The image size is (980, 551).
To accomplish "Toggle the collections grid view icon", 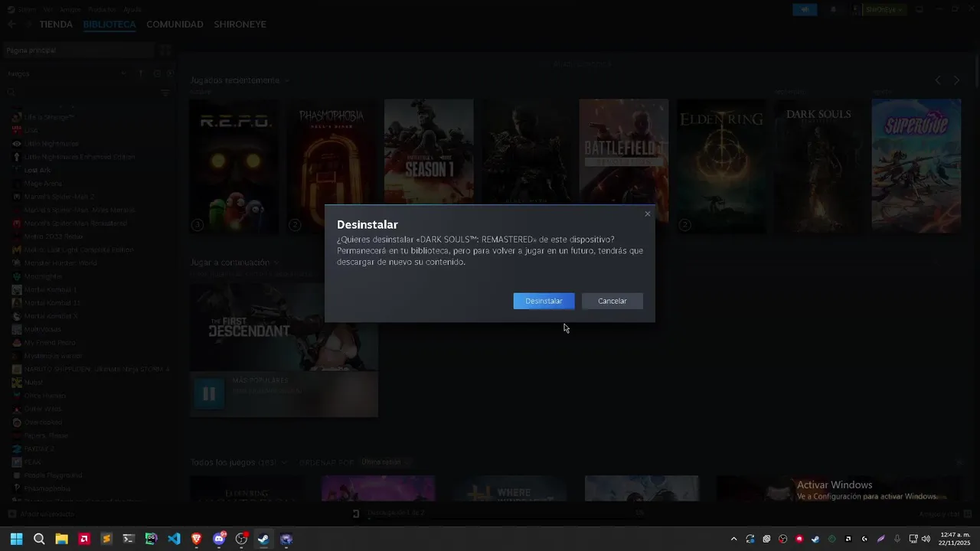I will coord(165,51).
